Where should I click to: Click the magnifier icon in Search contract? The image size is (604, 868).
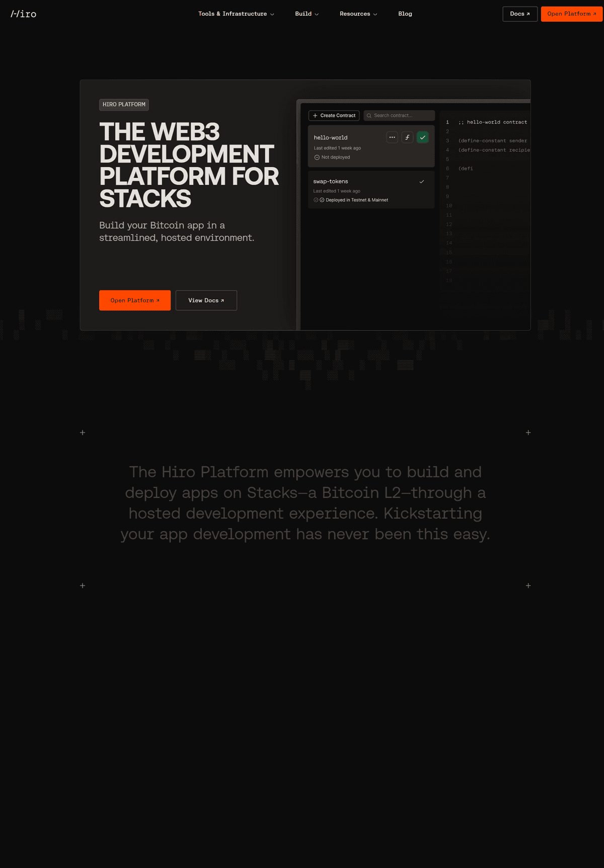(x=369, y=115)
